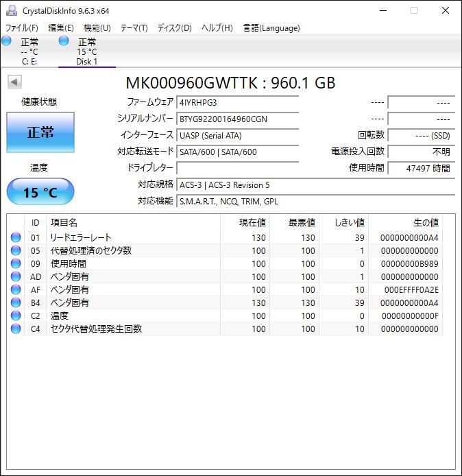Click status orb of ID 01 row
Viewport: 462px width, 476px height.
click(16, 237)
